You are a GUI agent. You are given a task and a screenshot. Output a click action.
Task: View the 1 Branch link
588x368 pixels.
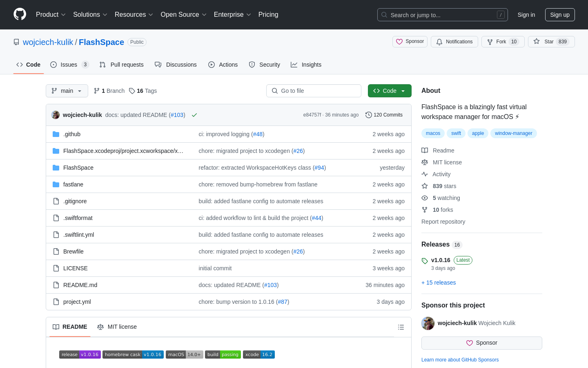point(109,91)
